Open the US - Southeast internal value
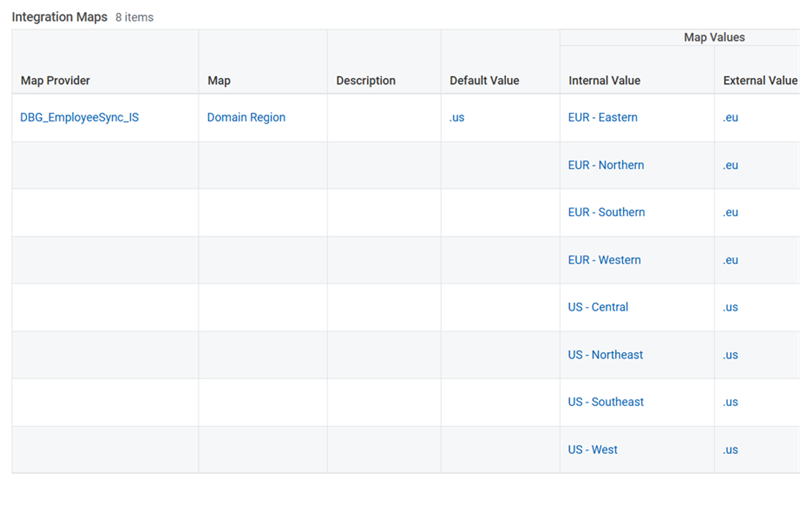The image size is (800, 524). 606,402
